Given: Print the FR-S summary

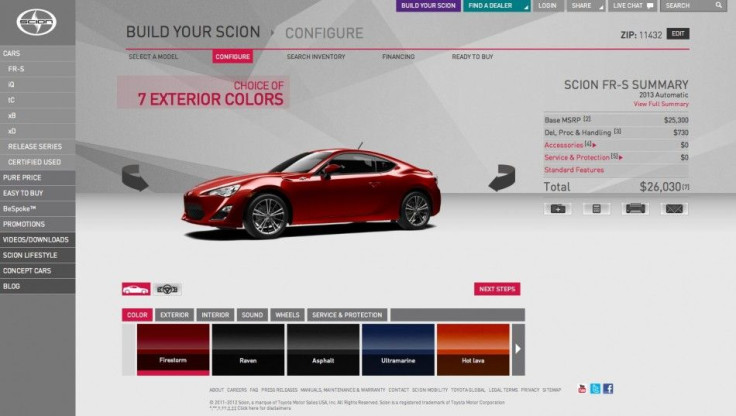Looking at the screenshot, I should click(x=636, y=208).
